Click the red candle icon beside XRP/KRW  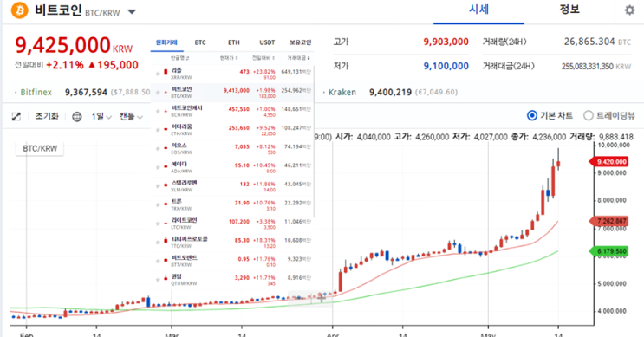pyautogui.click(x=166, y=71)
